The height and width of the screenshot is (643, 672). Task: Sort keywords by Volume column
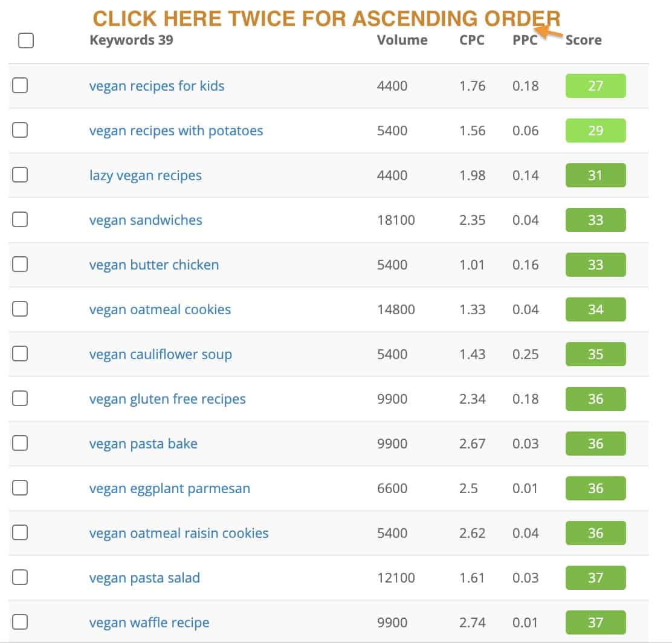point(402,40)
